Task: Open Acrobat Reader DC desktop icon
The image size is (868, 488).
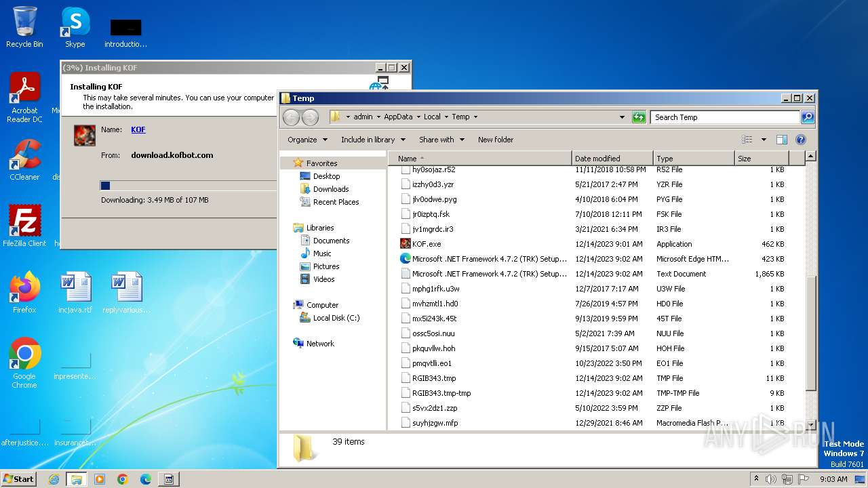Action: [24, 98]
